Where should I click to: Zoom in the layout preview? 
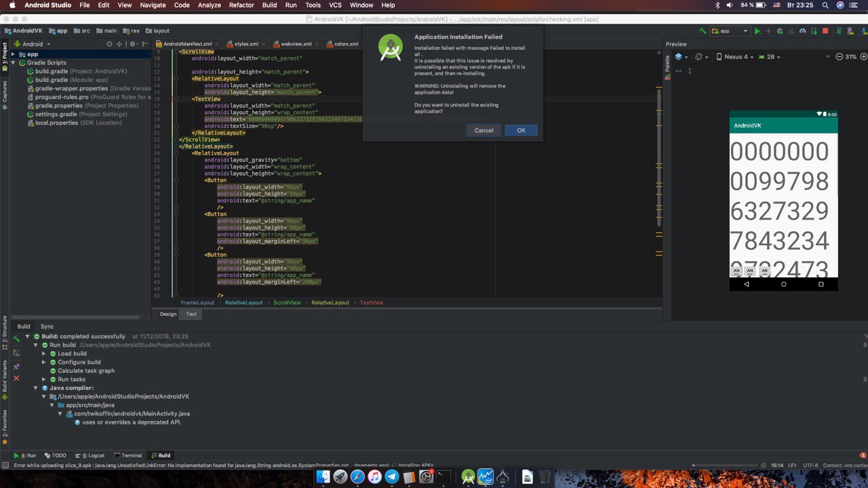[863, 57]
